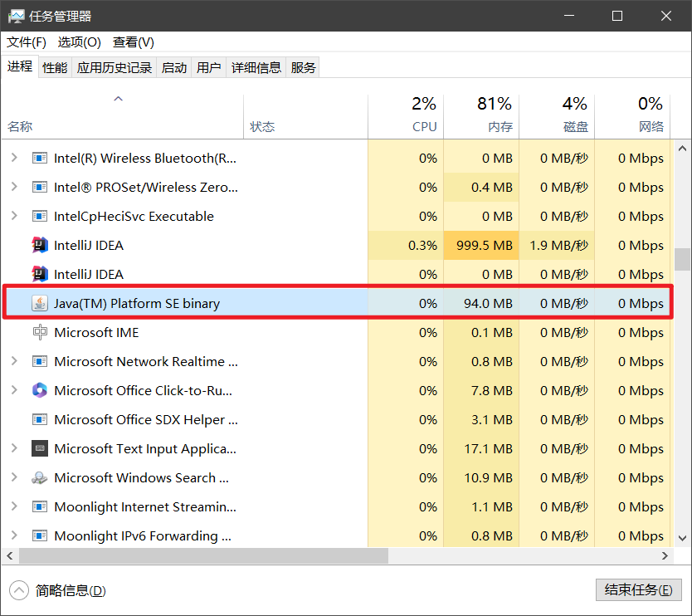Select the 7.8 MB memory cell
The image size is (692, 616).
click(x=481, y=390)
